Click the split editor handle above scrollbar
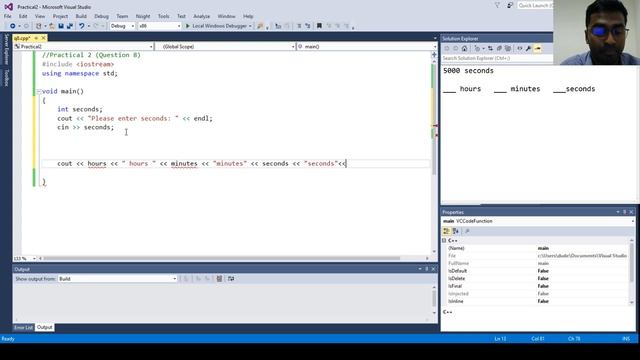 [x=434, y=54]
